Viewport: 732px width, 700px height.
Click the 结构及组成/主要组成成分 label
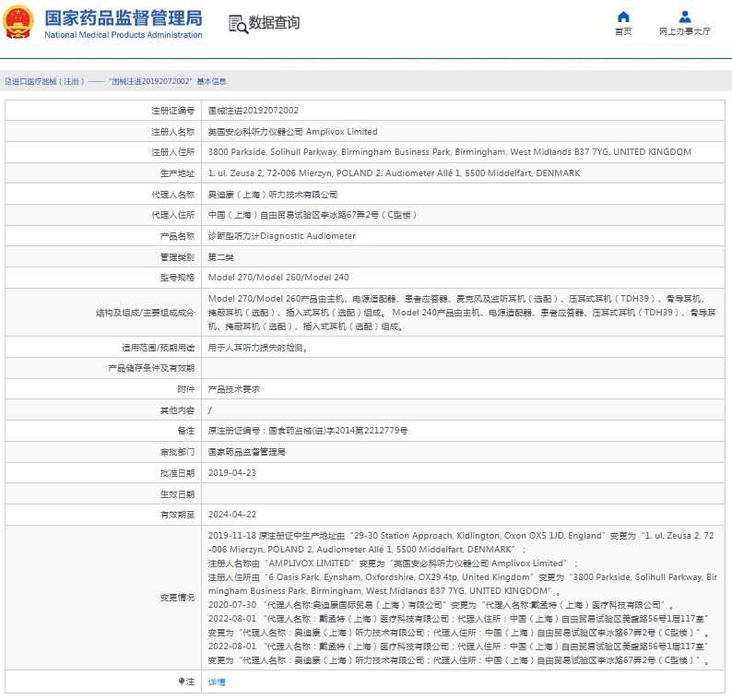[x=145, y=313]
